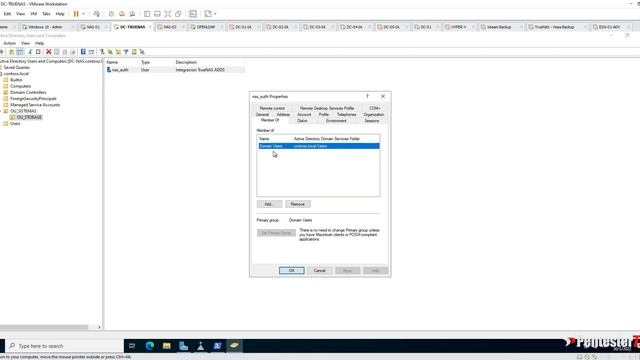Select the Builtin container
Screen dimensions: 640x360
click(x=16, y=80)
